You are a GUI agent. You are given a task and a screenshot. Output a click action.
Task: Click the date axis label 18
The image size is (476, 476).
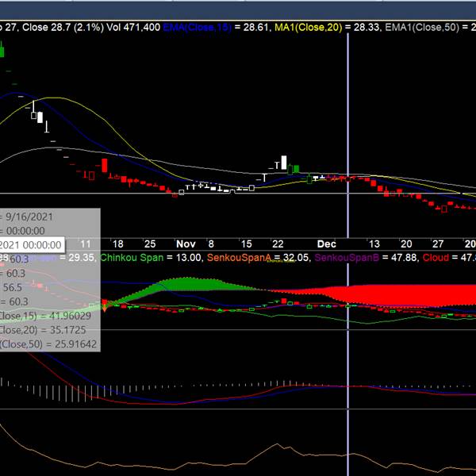(x=118, y=244)
